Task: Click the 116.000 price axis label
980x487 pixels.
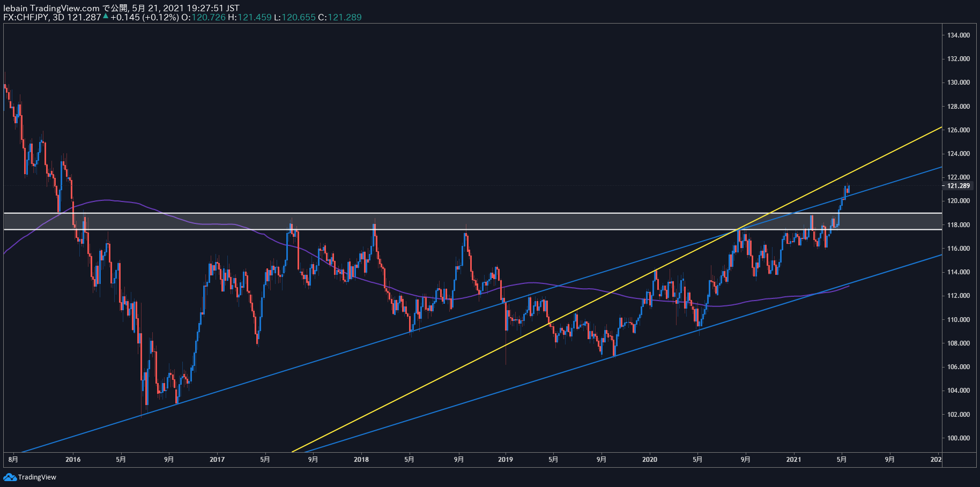Action: pyautogui.click(x=959, y=249)
